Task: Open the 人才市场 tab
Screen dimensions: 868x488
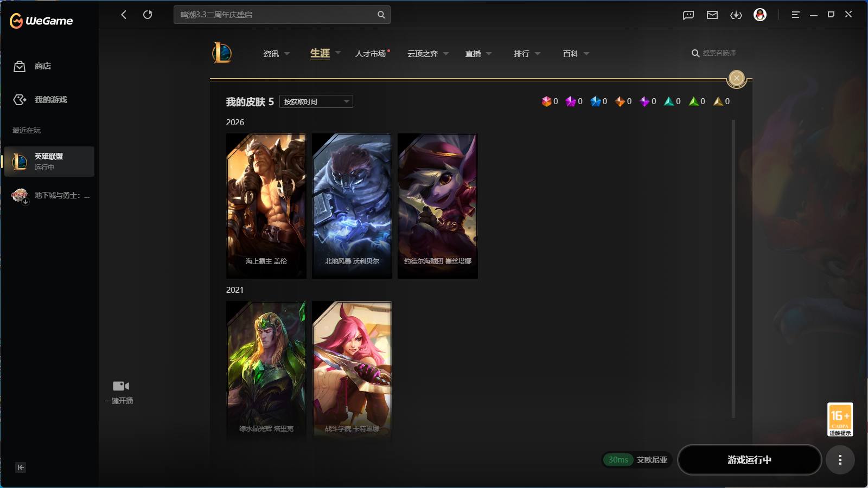Action: (x=371, y=54)
